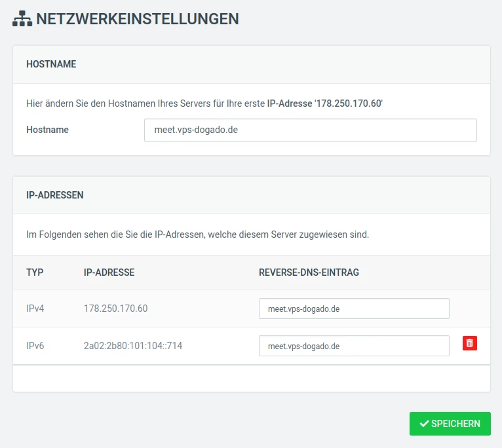Click the IP-ADRESSE column header
502x448 pixels.
(109, 272)
